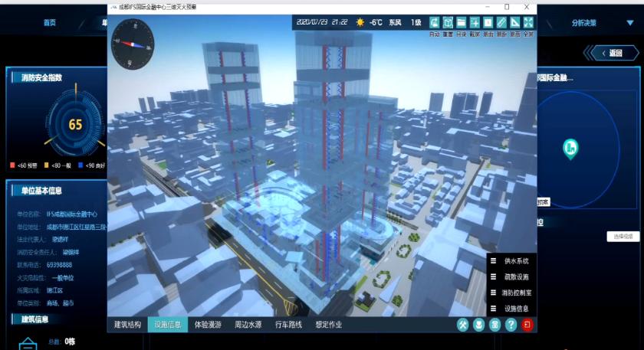Select 供水系统 menu entry
The image size is (644, 350).
click(516, 261)
